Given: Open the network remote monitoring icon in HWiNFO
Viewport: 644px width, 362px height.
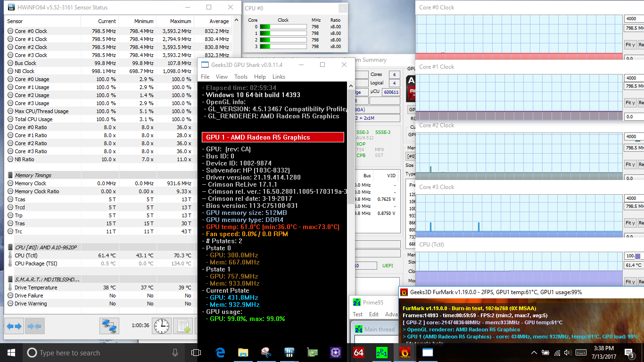Looking at the screenshot, I should pyautogui.click(x=109, y=326).
